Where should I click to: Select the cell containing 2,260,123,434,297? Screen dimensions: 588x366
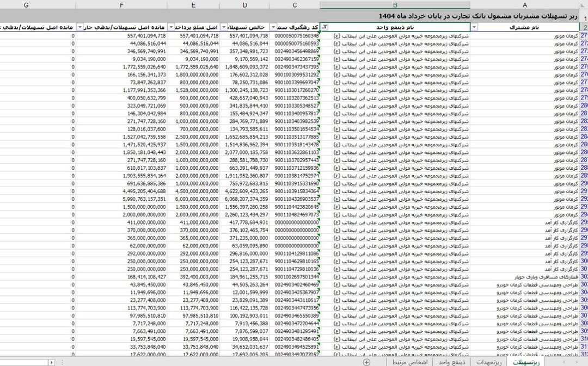245,215
